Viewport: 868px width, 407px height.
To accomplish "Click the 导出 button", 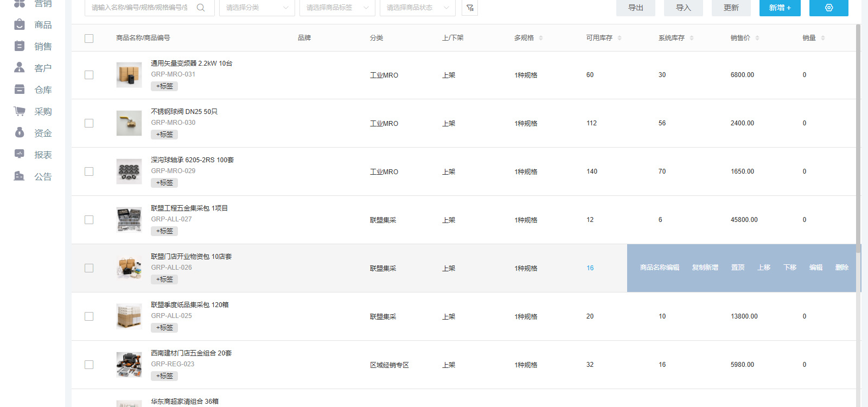I will [636, 8].
